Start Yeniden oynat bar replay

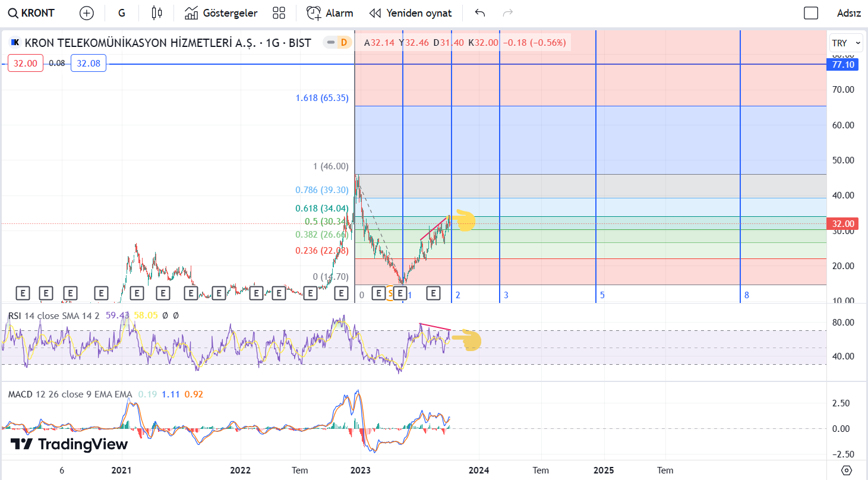tap(411, 13)
